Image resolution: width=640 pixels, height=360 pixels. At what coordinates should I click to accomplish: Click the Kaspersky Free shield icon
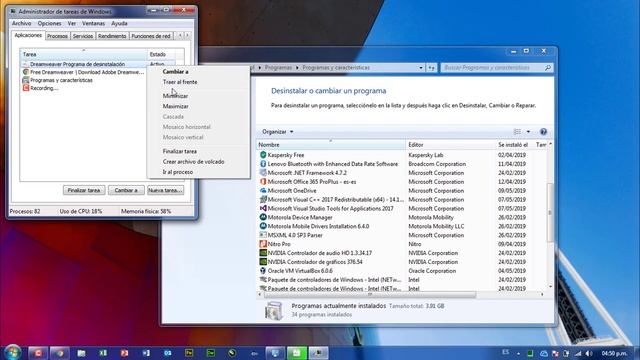(x=263, y=155)
